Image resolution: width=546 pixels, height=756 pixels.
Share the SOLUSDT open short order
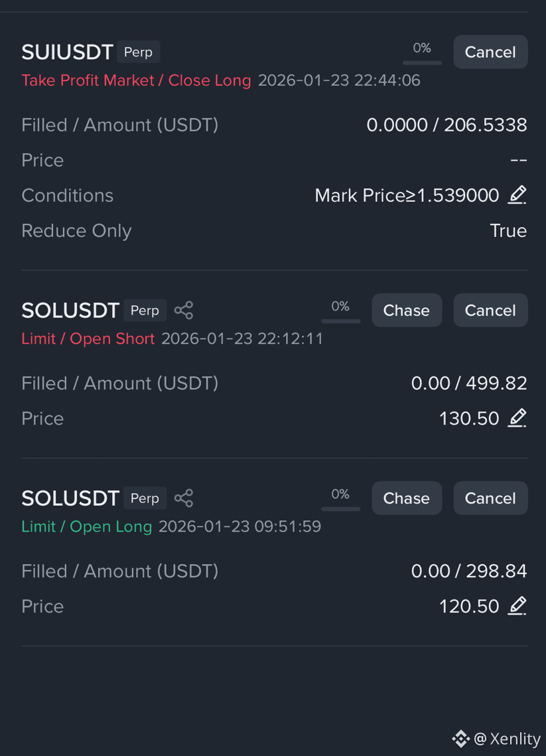pos(184,310)
